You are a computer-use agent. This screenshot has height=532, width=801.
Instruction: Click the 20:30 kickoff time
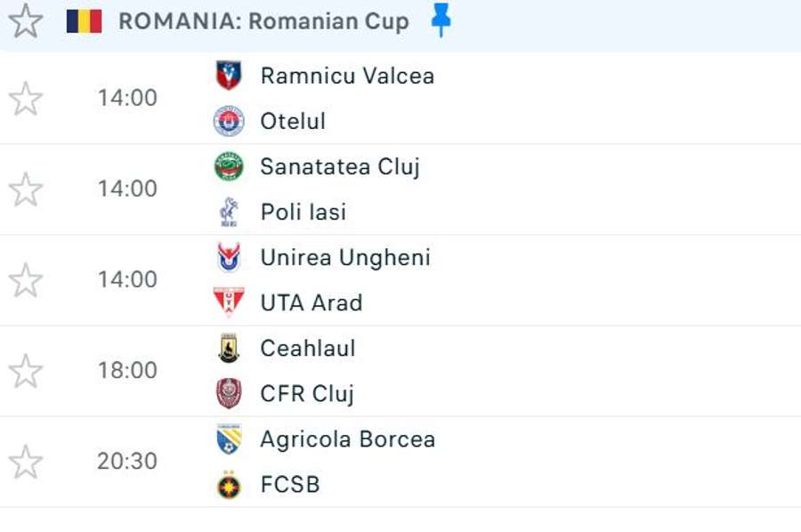coord(127,462)
